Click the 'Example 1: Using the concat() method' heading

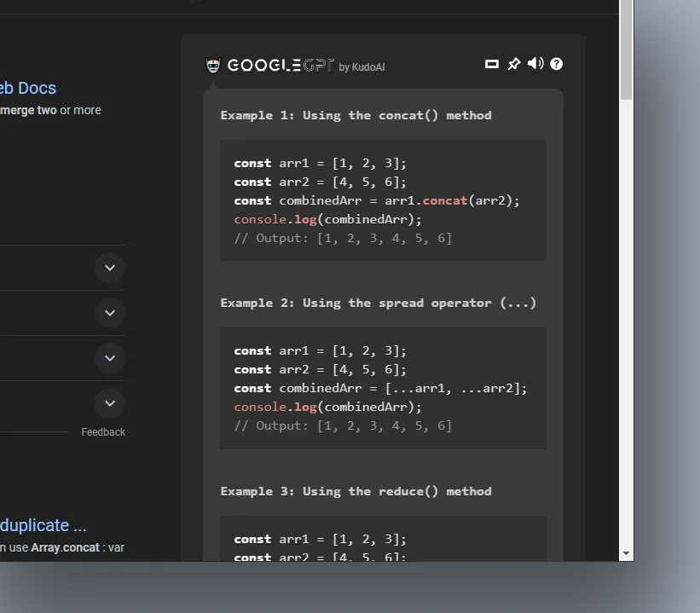coord(356,116)
